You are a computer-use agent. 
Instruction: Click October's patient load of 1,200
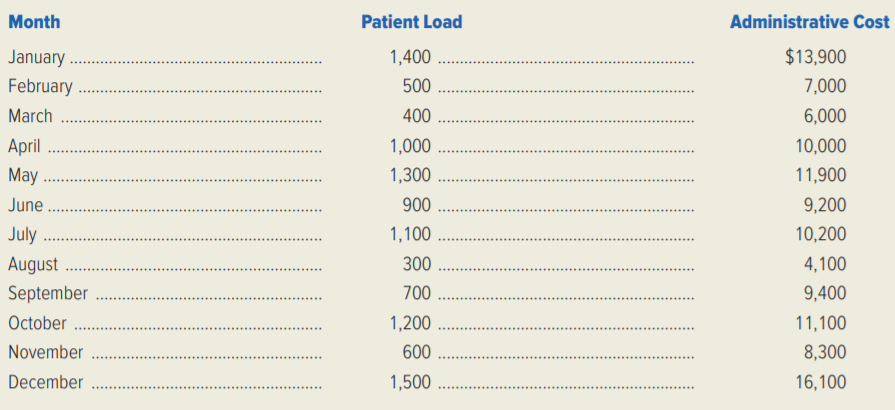pyautogui.click(x=410, y=323)
